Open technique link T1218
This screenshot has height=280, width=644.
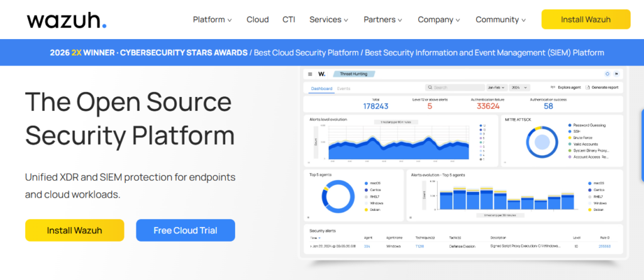419,246
